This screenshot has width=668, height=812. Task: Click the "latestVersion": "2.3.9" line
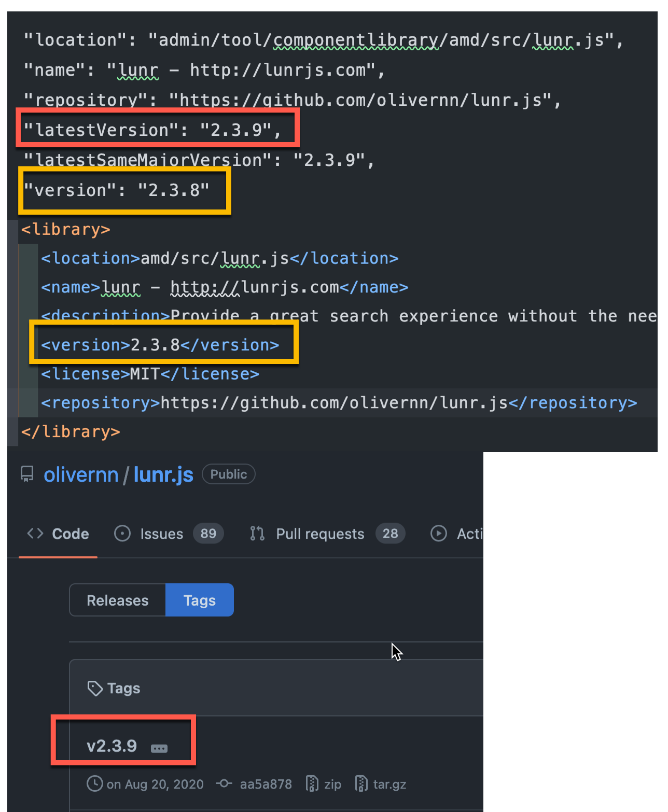(x=152, y=130)
